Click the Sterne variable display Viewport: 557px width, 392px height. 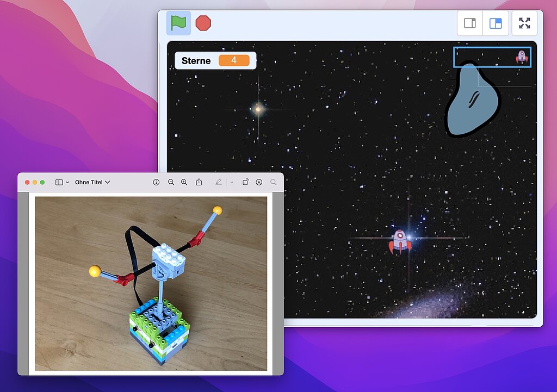click(215, 60)
